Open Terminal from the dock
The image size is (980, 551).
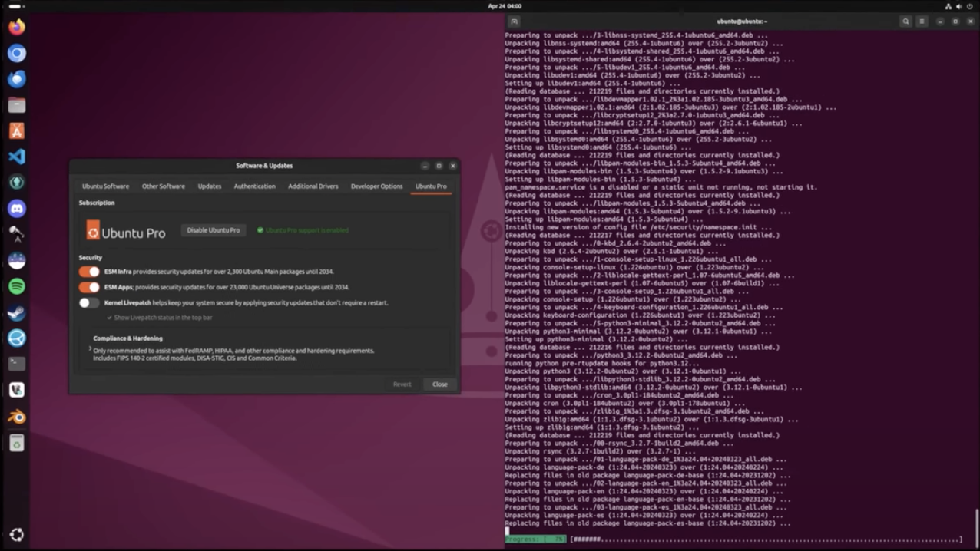(17, 364)
